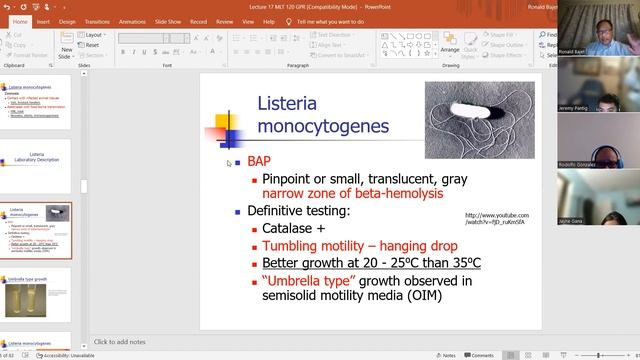Toggle Align Right paragraph alignment
The height and width of the screenshot is (360, 640).
257,52
